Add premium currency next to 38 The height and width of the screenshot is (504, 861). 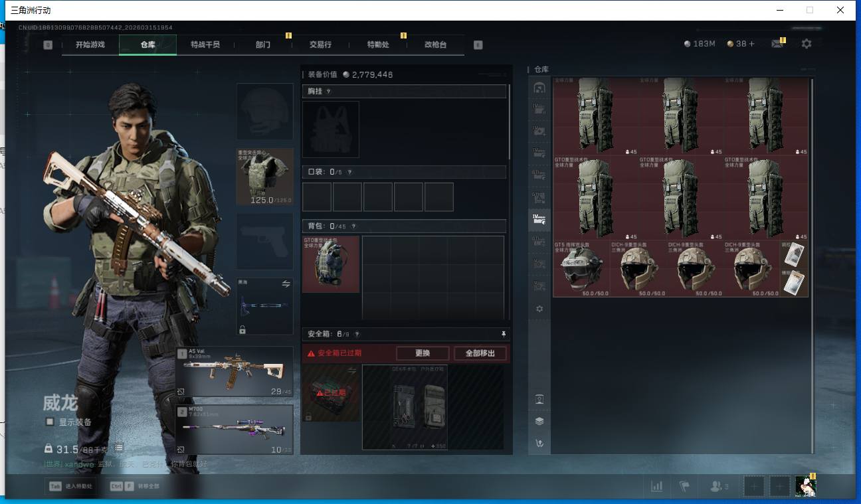click(751, 44)
